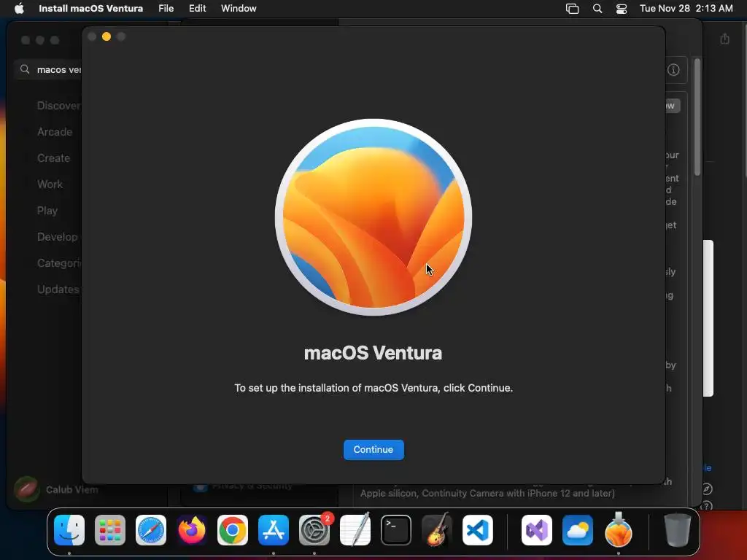This screenshot has width=747, height=560.
Task: Open Launchpad from the Dock
Action: point(110,530)
